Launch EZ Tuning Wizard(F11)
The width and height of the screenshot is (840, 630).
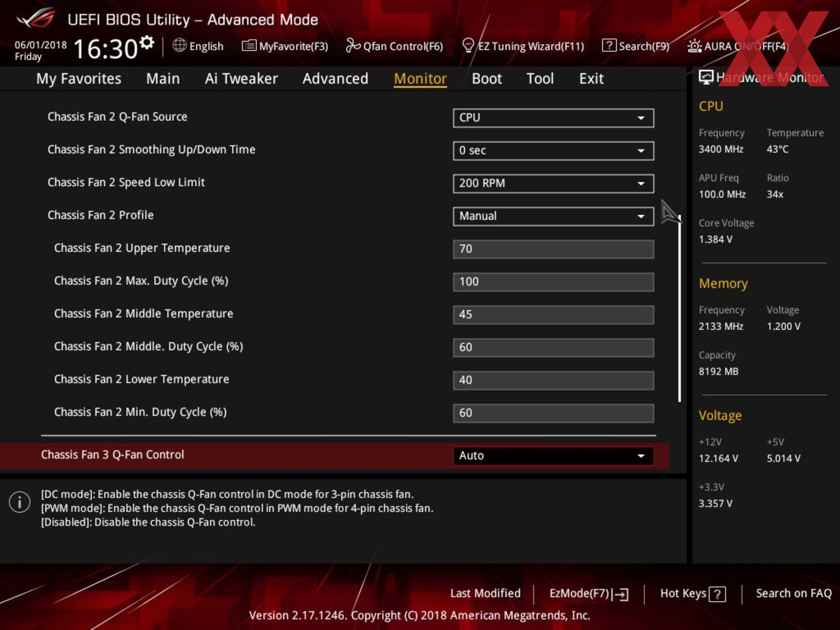click(523, 46)
